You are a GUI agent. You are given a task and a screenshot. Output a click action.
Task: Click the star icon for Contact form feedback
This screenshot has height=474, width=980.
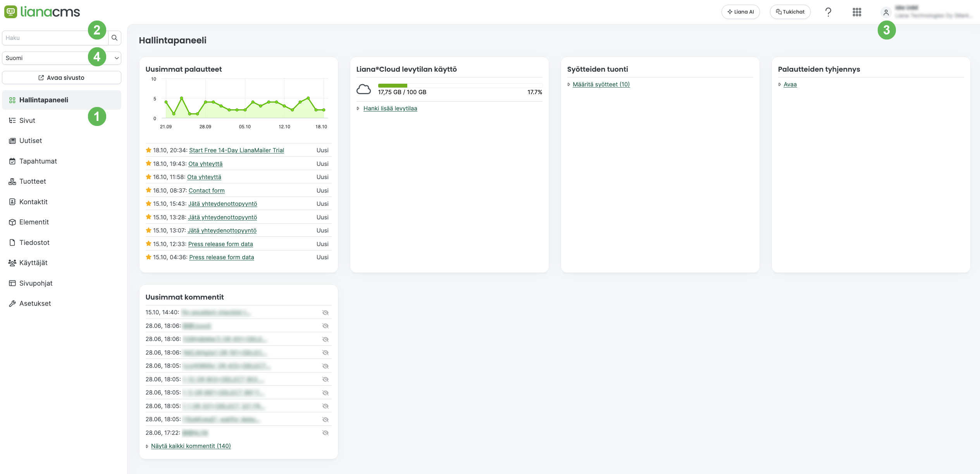tap(148, 190)
